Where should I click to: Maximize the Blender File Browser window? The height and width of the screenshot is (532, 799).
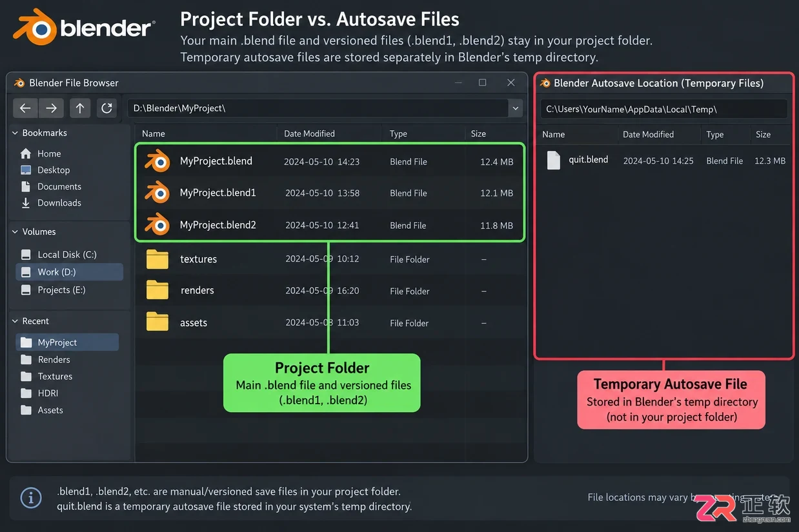[482, 83]
